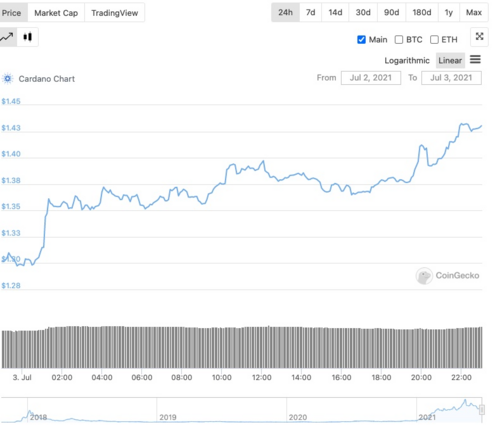This screenshot has width=500, height=432.
Task: Uncheck the Main checkbox
Action: click(x=361, y=40)
